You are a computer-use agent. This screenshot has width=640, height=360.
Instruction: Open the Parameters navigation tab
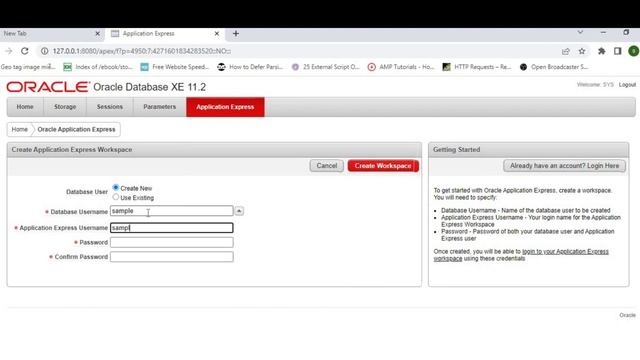click(x=160, y=107)
